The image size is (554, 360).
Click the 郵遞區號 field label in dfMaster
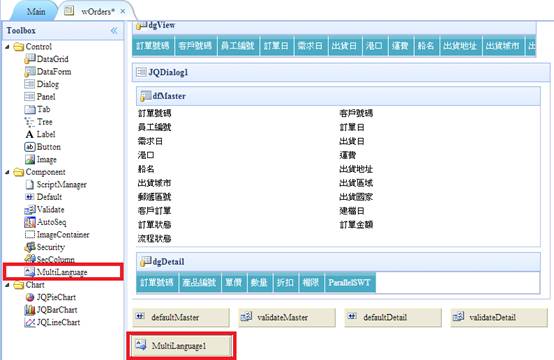(154, 196)
